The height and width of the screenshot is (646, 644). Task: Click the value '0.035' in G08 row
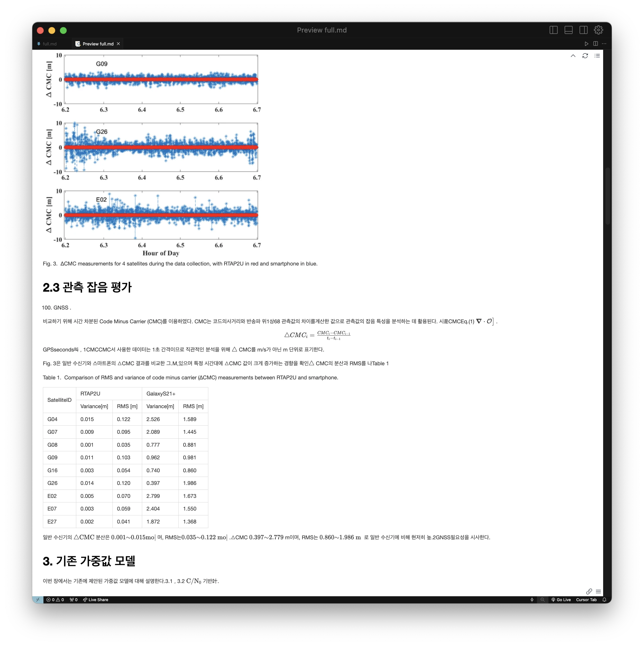tap(123, 445)
